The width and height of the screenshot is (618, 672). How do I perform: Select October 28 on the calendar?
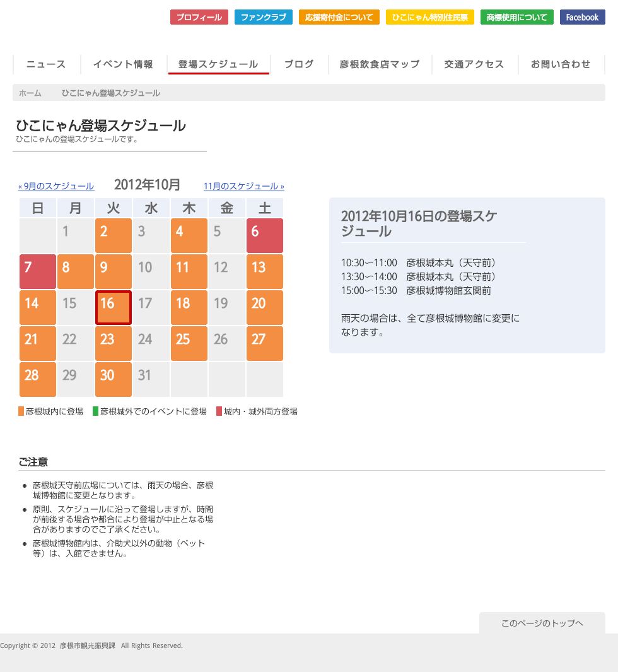click(38, 379)
